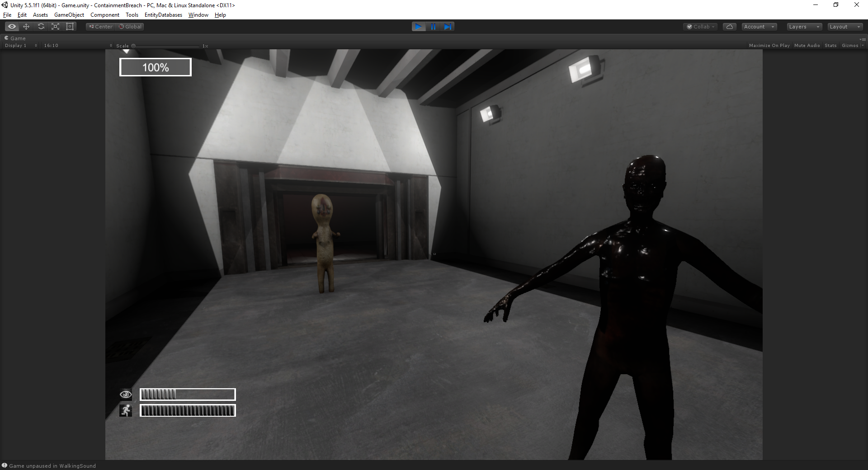Toggle the Stats overlay
This screenshot has height=470, width=868.
pyautogui.click(x=830, y=46)
